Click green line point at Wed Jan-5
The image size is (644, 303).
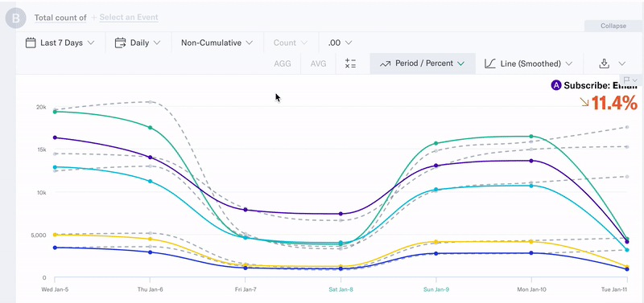pyautogui.click(x=55, y=112)
